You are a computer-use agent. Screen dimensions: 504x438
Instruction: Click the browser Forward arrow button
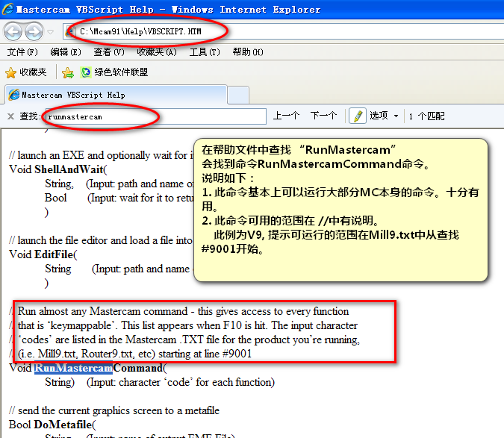pyautogui.click(x=34, y=31)
